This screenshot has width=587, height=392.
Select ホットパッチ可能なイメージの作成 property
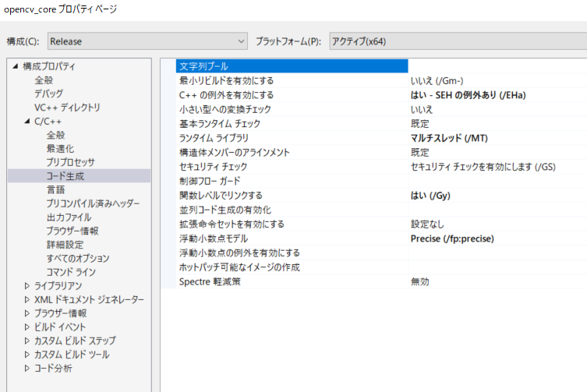point(239,267)
